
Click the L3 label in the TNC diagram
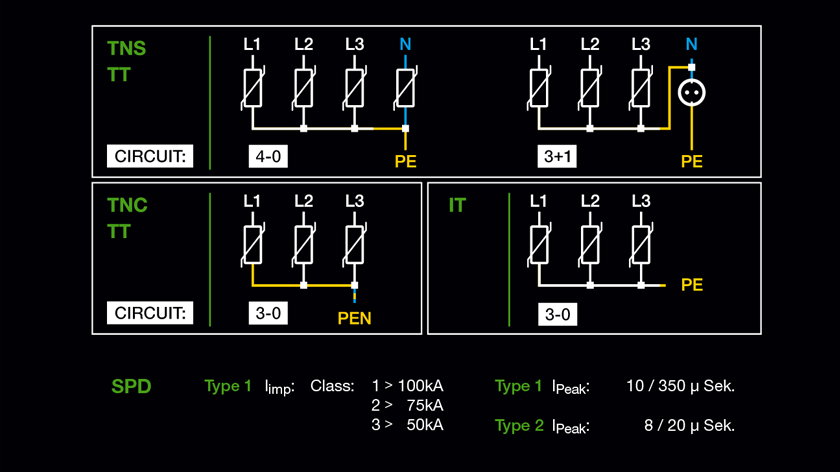pos(354,201)
